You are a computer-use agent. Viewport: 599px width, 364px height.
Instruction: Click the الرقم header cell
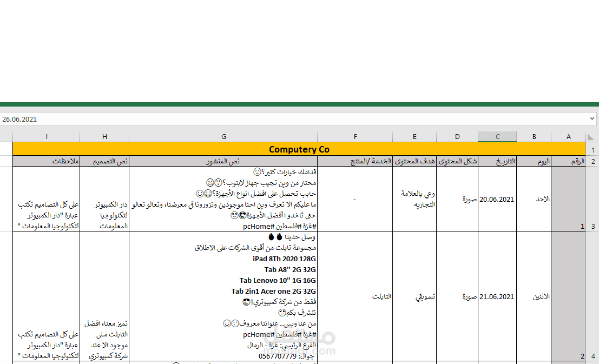click(569, 161)
